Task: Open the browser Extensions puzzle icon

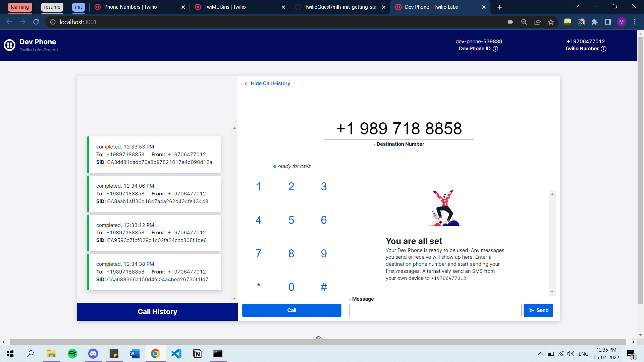Action: point(594,22)
